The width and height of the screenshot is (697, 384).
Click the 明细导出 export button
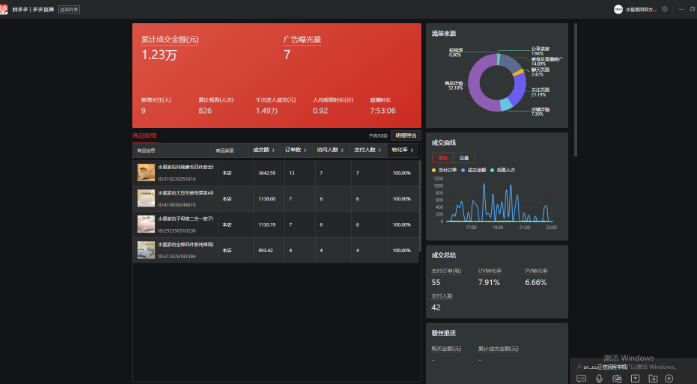pos(406,136)
